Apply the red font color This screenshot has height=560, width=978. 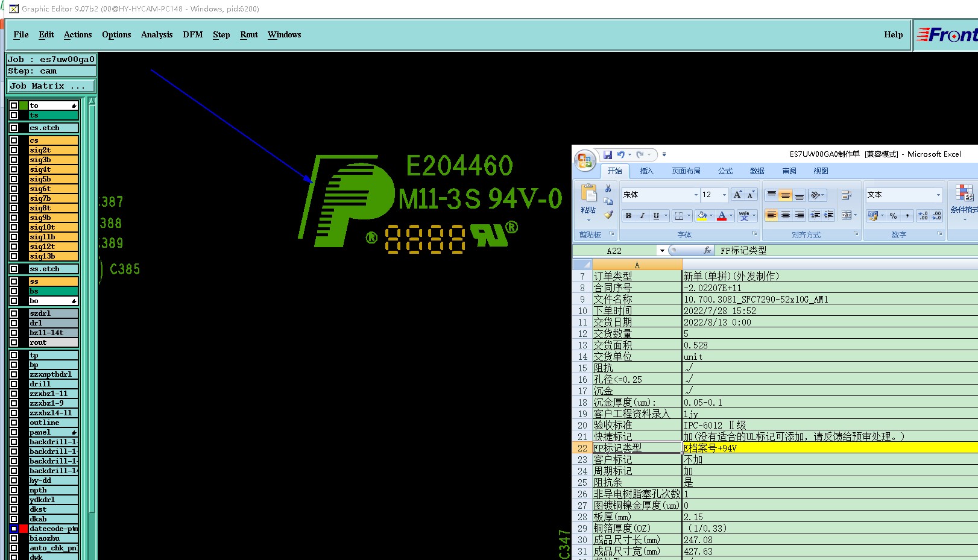coord(722,216)
